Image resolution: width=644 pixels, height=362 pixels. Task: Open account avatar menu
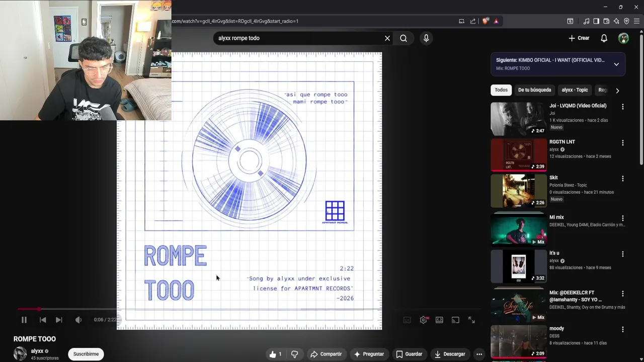click(x=623, y=38)
